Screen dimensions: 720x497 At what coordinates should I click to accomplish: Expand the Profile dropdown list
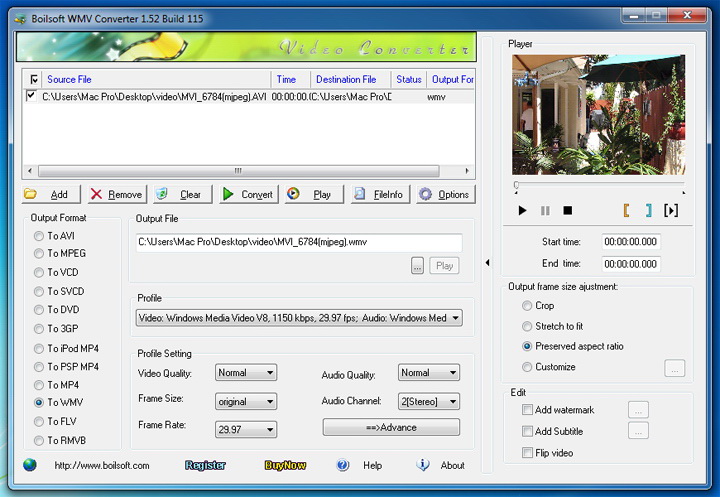pyautogui.click(x=455, y=318)
